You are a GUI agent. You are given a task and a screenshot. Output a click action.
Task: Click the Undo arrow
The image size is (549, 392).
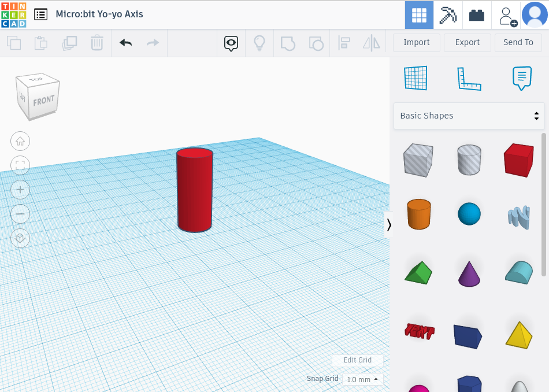click(x=125, y=43)
